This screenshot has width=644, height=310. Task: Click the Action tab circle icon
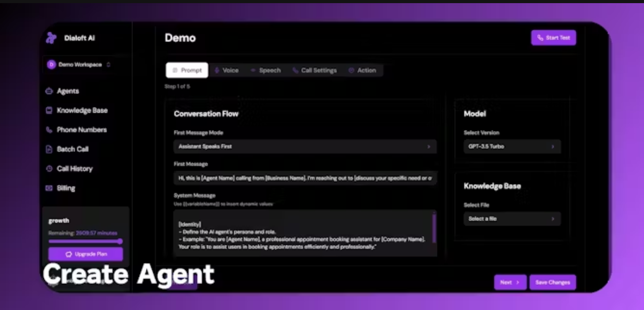[351, 70]
